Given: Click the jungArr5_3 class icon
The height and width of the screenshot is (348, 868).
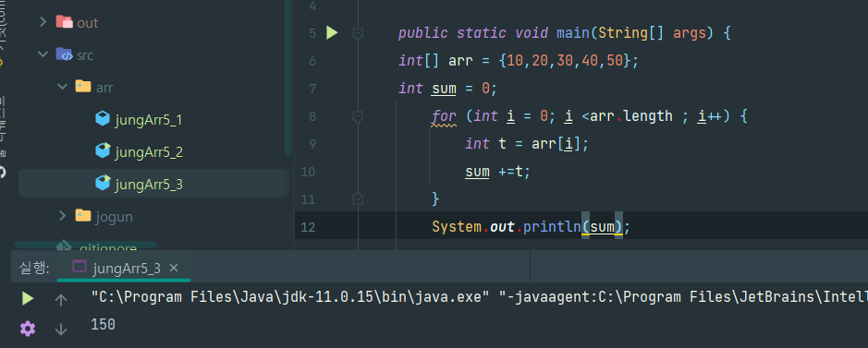Looking at the screenshot, I should (x=103, y=182).
